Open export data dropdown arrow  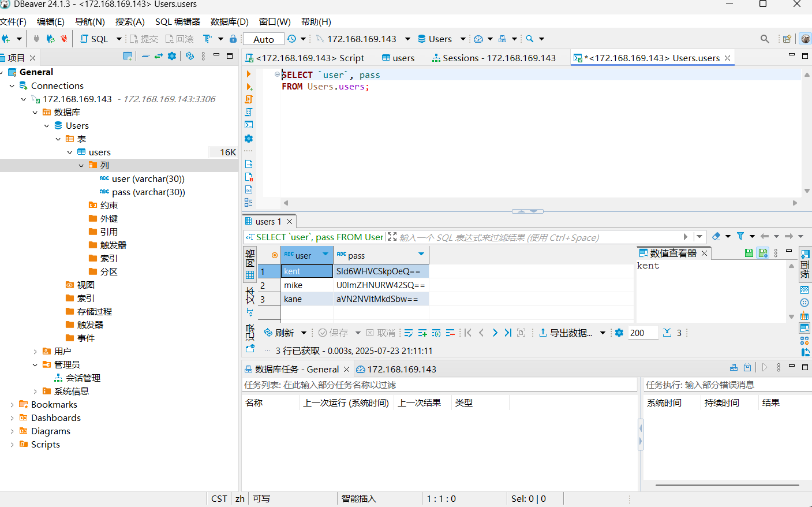click(x=603, y=333)
